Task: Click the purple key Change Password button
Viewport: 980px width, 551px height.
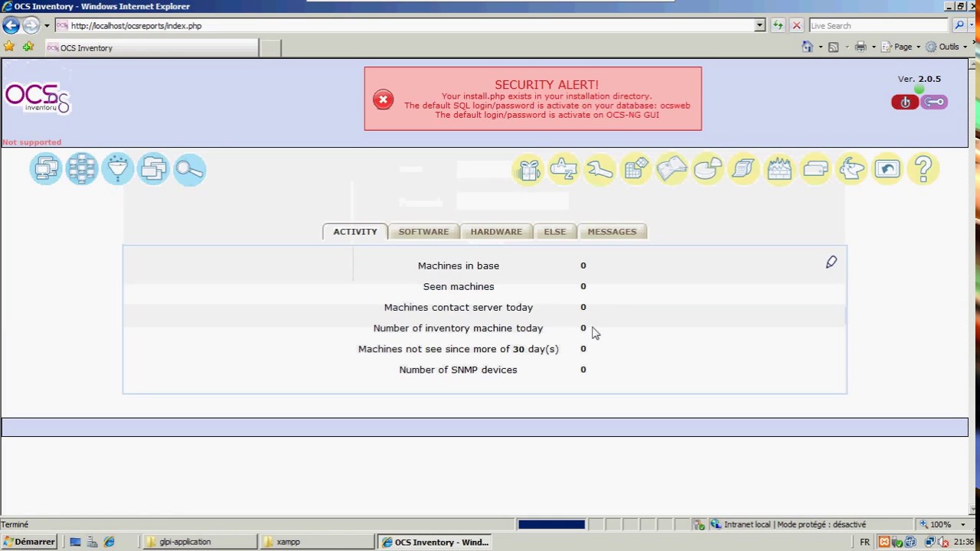Action: [934, 102]
